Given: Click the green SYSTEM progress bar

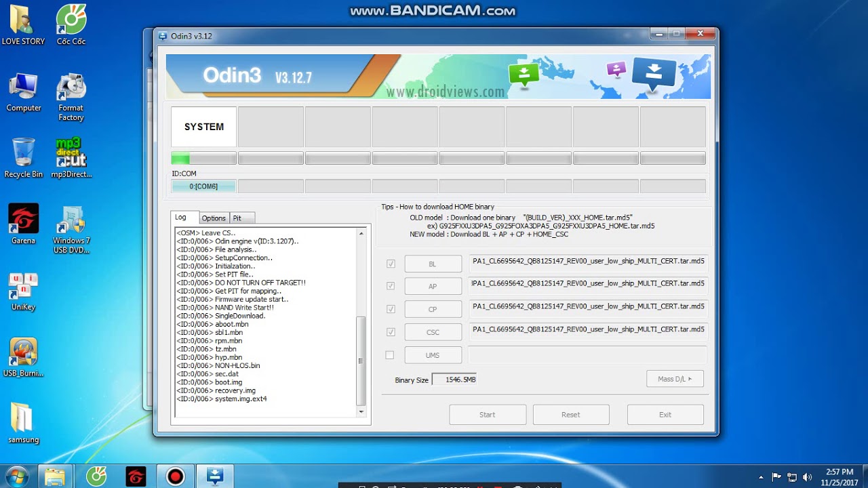Looking at the screenshot, I should pos(203,159).
